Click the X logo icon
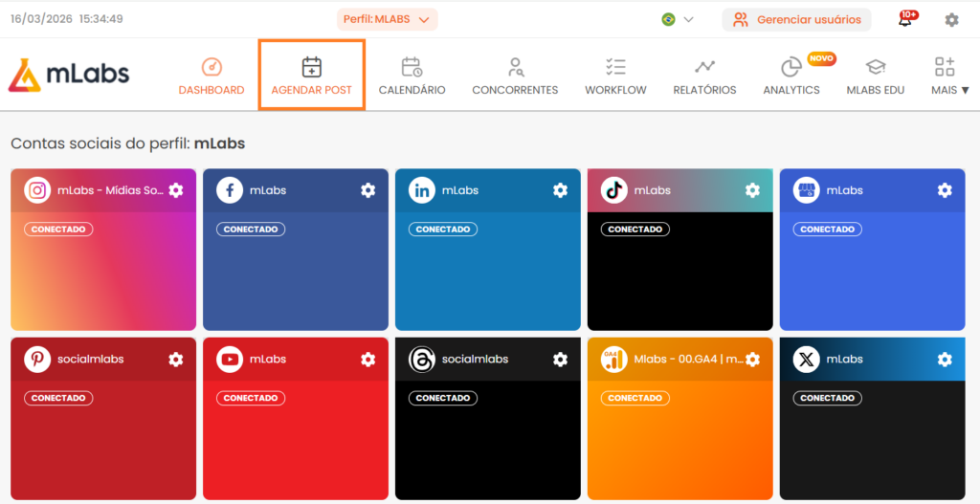980x504 pixels. [806, 359]
